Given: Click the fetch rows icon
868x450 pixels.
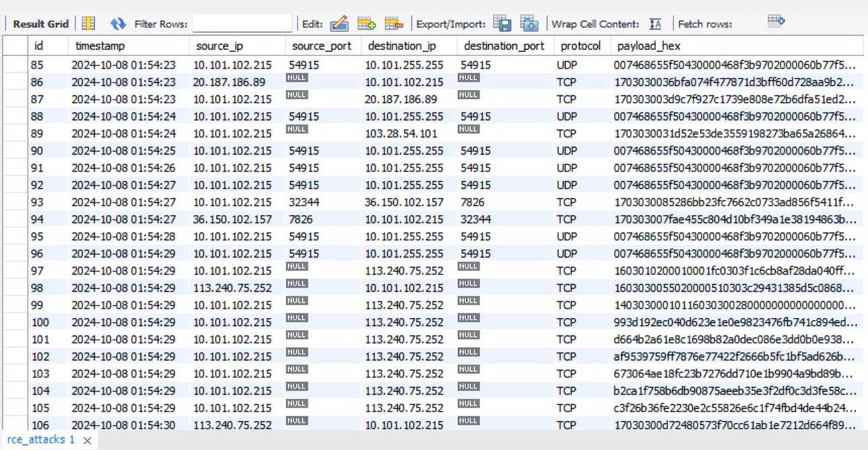Looking at the screenshot, I should (x=776, y=22).
